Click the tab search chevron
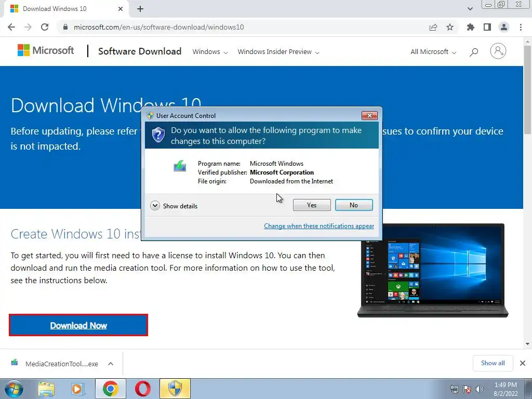This screenshot has height=399, width=532. point(470,9)
